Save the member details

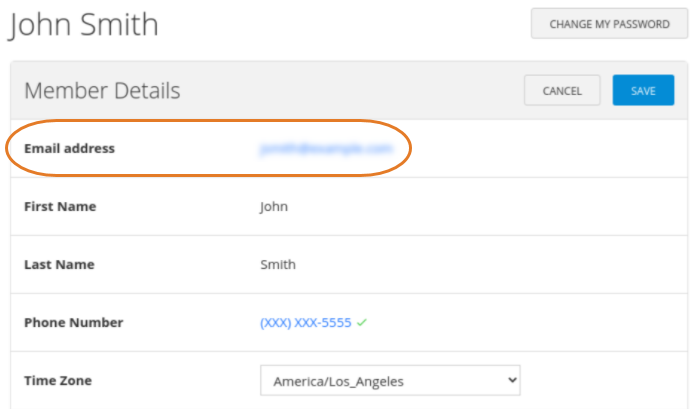pyautogui.click(x=643, y=90)
